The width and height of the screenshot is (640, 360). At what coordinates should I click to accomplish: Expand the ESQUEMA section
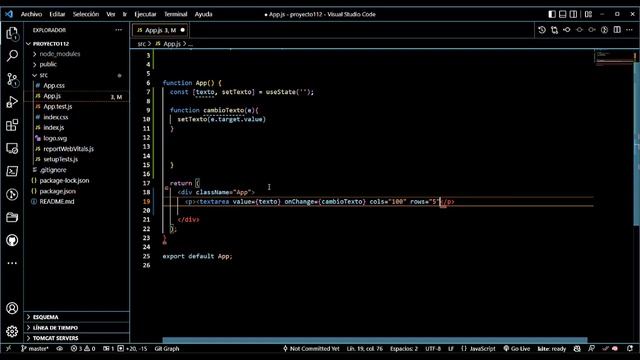coord(45,317)
